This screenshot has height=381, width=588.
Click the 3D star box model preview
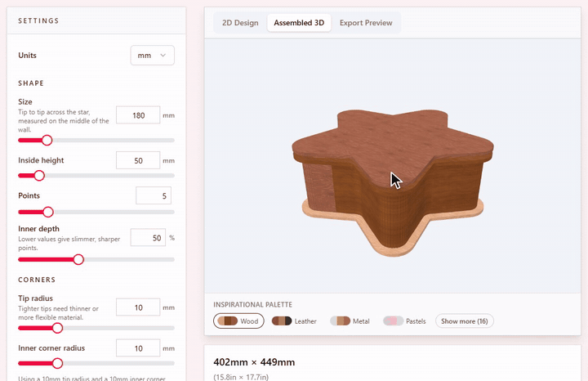click(x=393, y=182)
